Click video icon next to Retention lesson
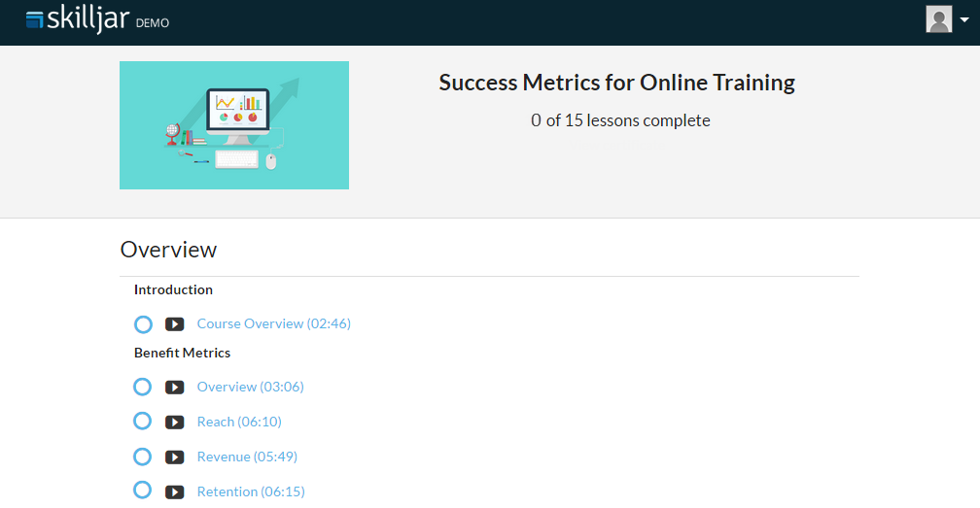This screenshot has width=980, height=508. (175, 491)
